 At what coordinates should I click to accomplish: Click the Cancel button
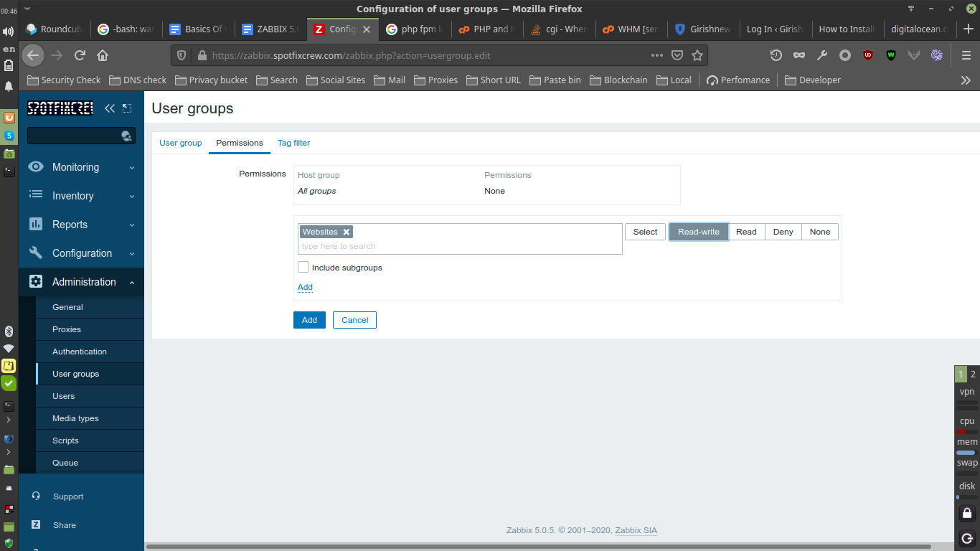pyautogui.click(x=354, y=320)
